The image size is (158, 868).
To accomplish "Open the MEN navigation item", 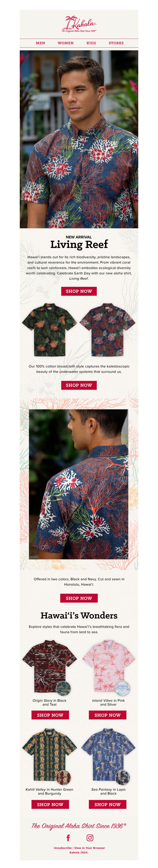I will [40, 43].
